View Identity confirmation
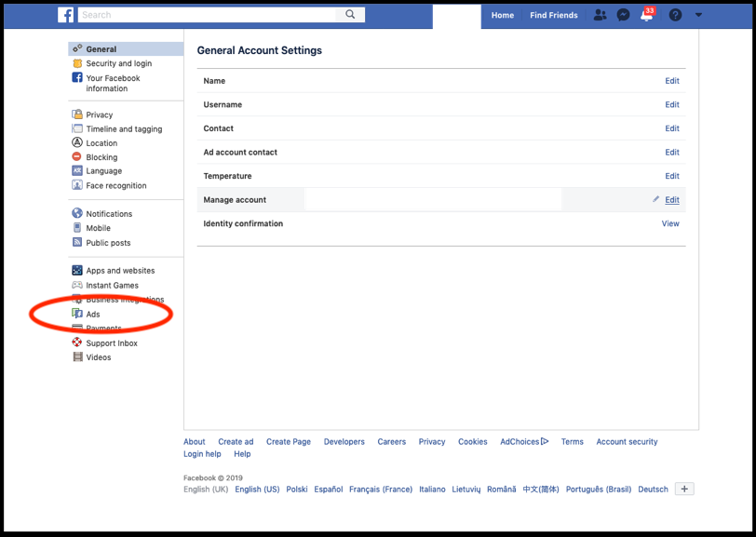The height and width of the screenshot is (537, 756). tap(670, 223)
